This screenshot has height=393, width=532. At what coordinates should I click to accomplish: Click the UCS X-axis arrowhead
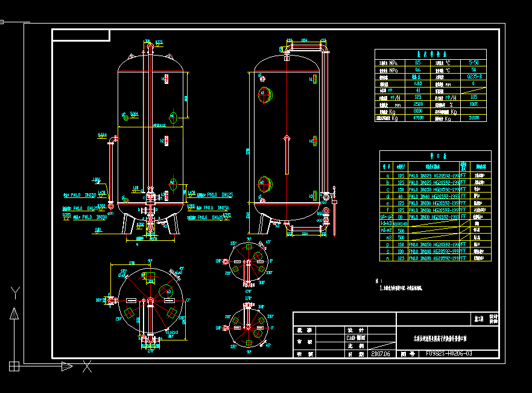(x=67, y=366)
